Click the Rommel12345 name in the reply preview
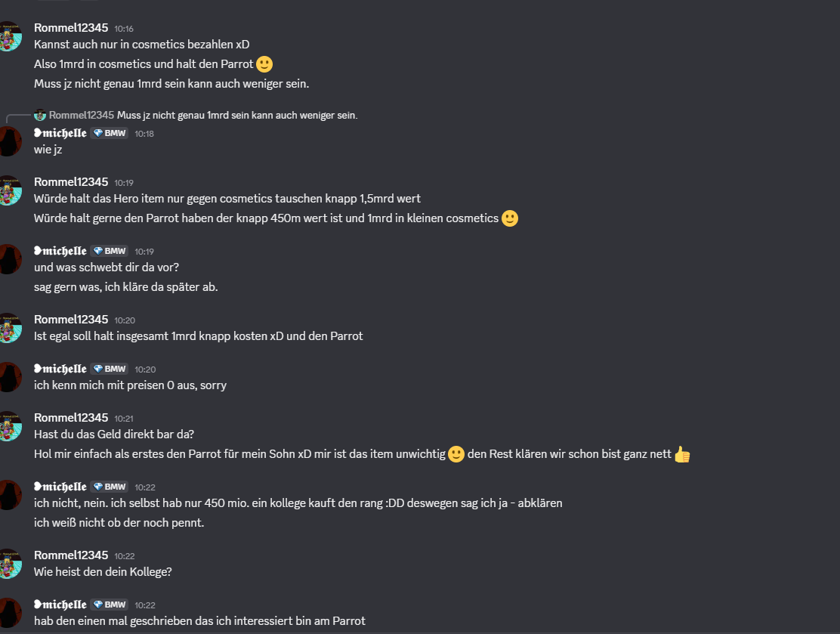 (82, 115)
